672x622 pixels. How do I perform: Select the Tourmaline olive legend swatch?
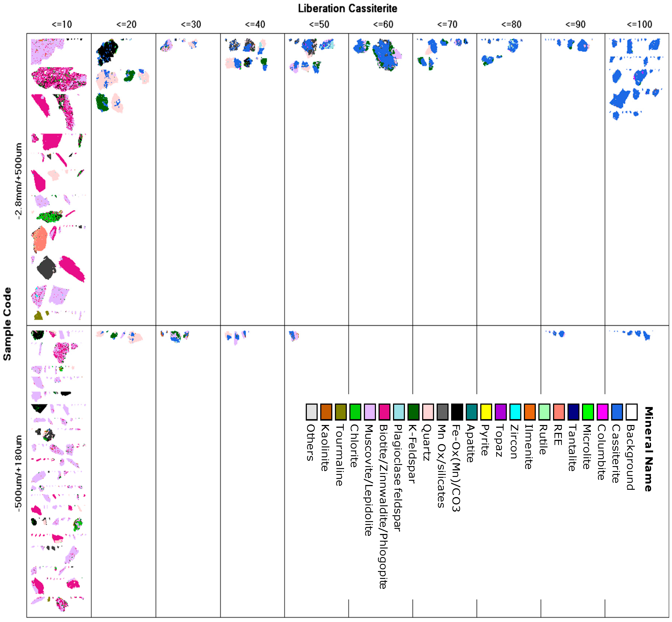click(341, 412)
